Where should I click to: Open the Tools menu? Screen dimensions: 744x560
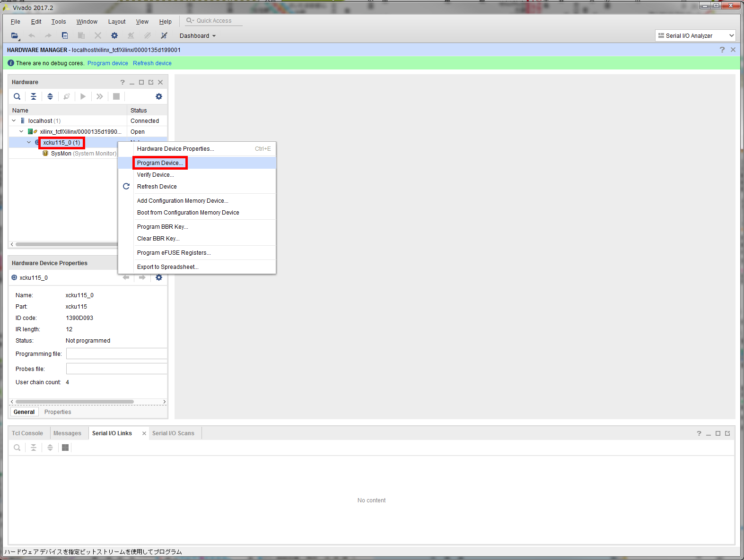point(59,22)
